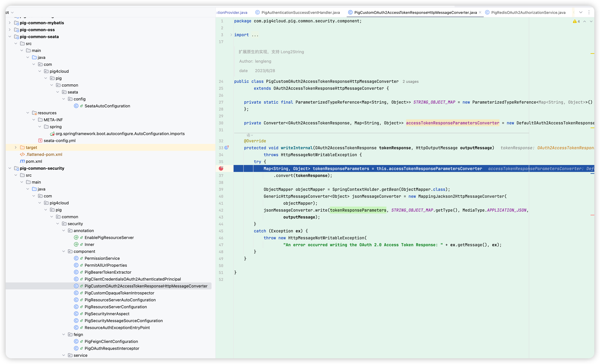Image resolution: width=600 pixels, height=364 pixels.
Task: Close the PigCustomOAuth2AccessTokenResponseHttpMessageConverter.java tab
Action: tap(480, 12)
